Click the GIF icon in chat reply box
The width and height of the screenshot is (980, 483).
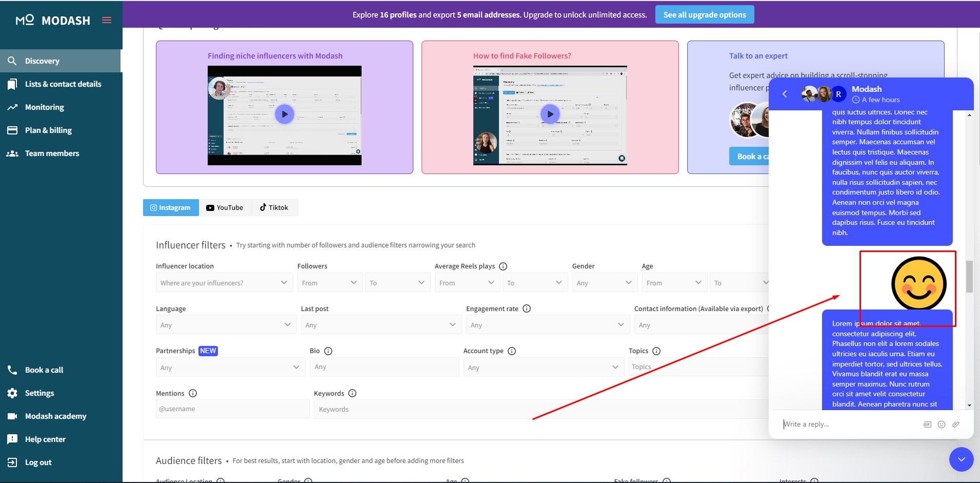(x=927, y=424)
